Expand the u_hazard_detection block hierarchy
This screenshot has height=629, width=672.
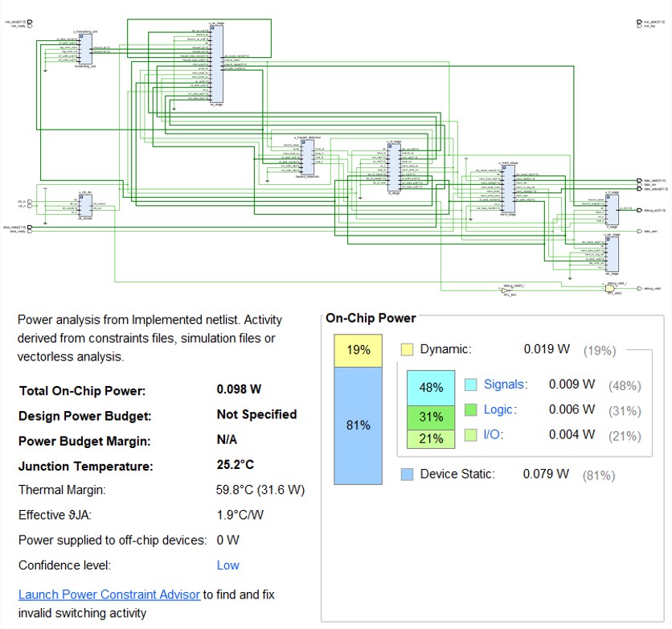point(303,142)
